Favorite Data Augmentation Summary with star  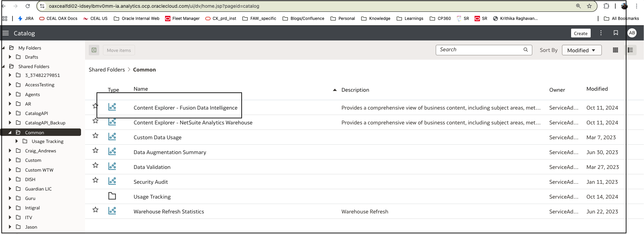[x=96, y=150]
